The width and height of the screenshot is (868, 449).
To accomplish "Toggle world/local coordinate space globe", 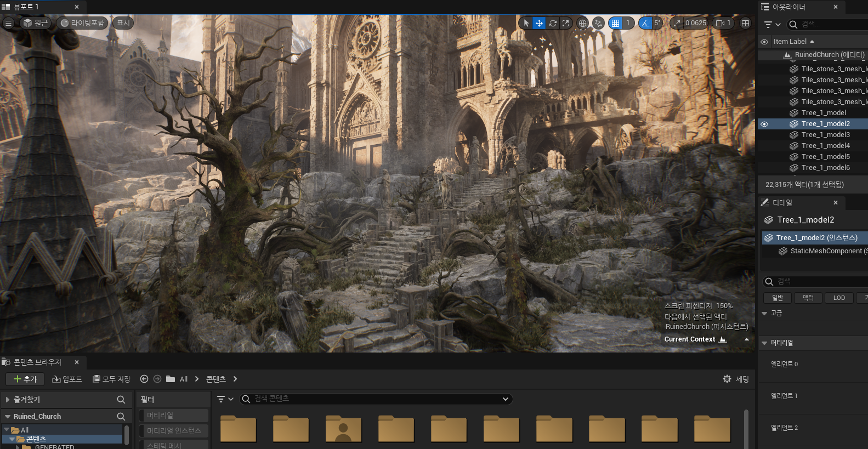I will coord(583,23).
